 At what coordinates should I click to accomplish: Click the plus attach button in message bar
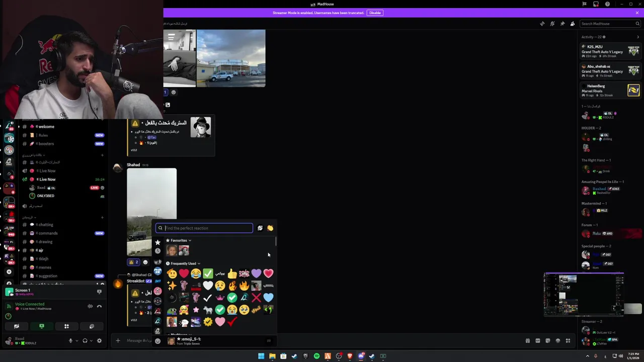pyautogui.click(x=118, y=341)
